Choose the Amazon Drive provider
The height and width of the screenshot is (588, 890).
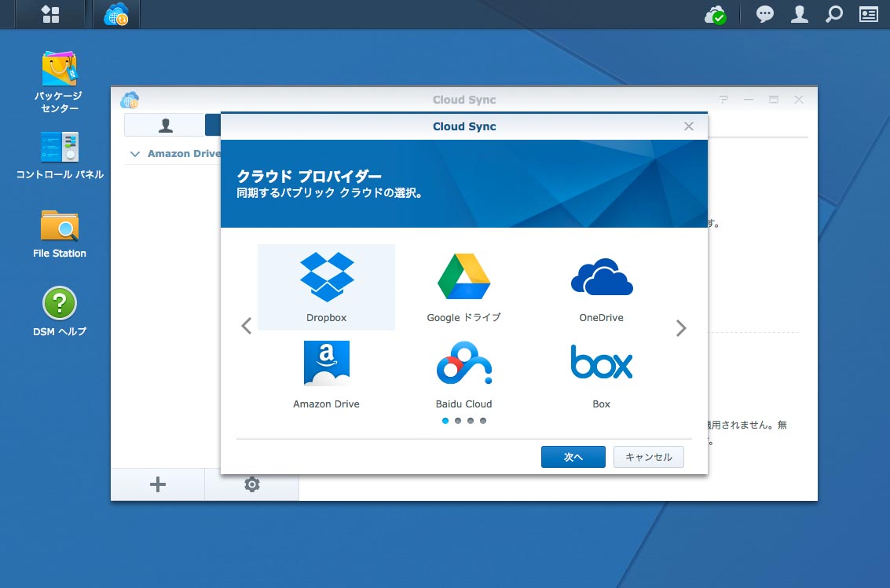pos(326,373)
